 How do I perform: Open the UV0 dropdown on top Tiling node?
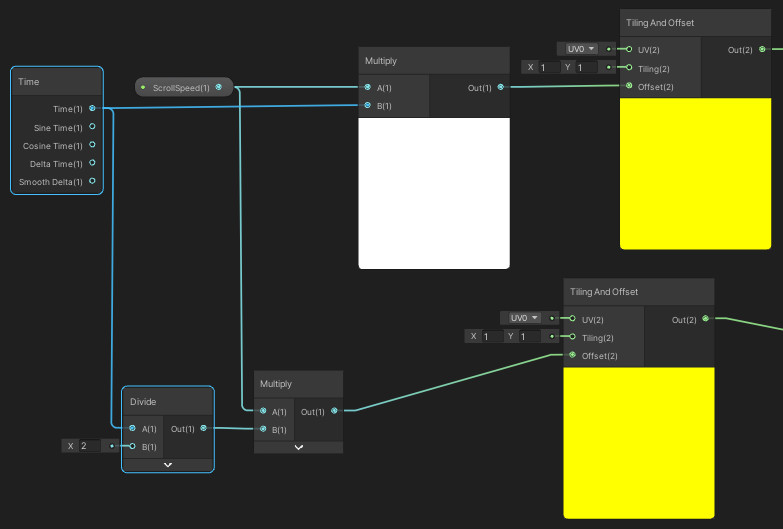[580, 48]
